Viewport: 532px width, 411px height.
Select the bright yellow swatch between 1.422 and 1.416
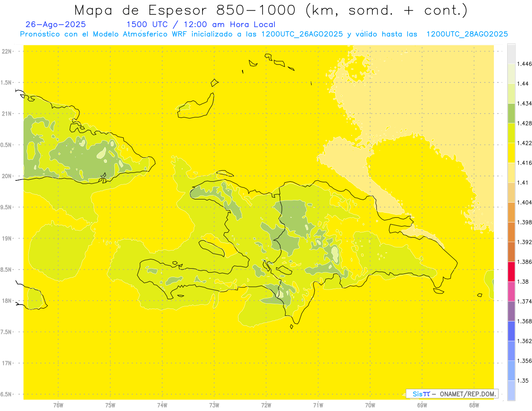[x=511, y=153]
